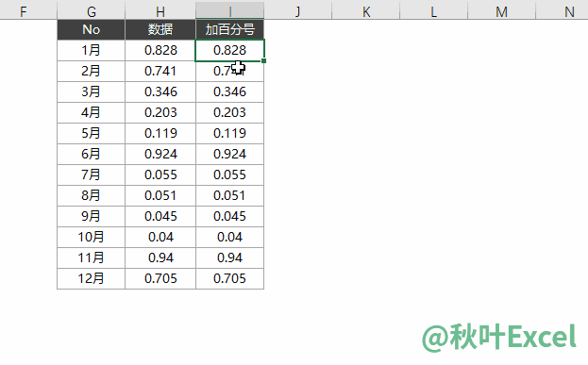Select the '2月' cell

(x=92, y=71)
